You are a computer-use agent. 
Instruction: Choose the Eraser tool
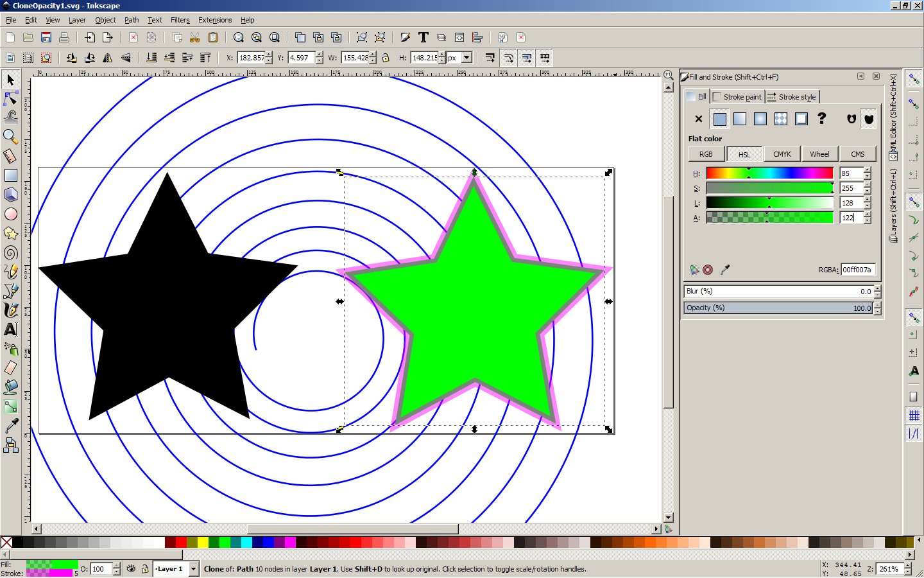tap(11, 368)
